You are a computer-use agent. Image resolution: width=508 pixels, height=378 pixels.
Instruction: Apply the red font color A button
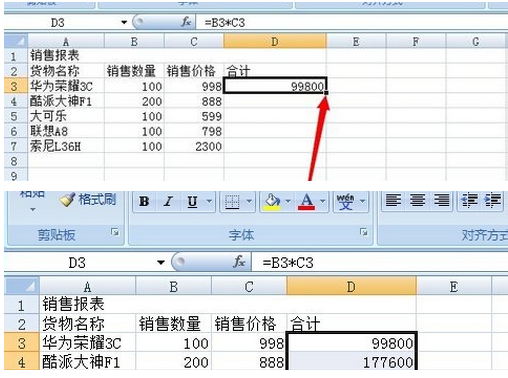pos(306,201)
